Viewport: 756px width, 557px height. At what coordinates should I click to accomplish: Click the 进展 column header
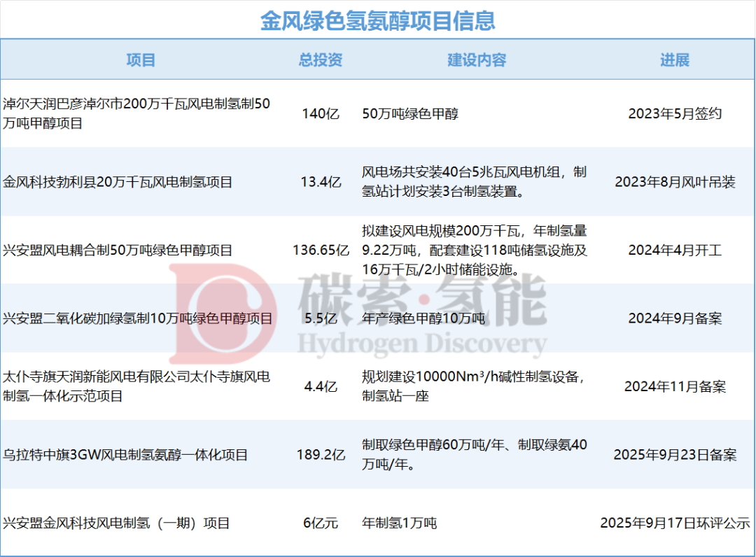[674, 60]
